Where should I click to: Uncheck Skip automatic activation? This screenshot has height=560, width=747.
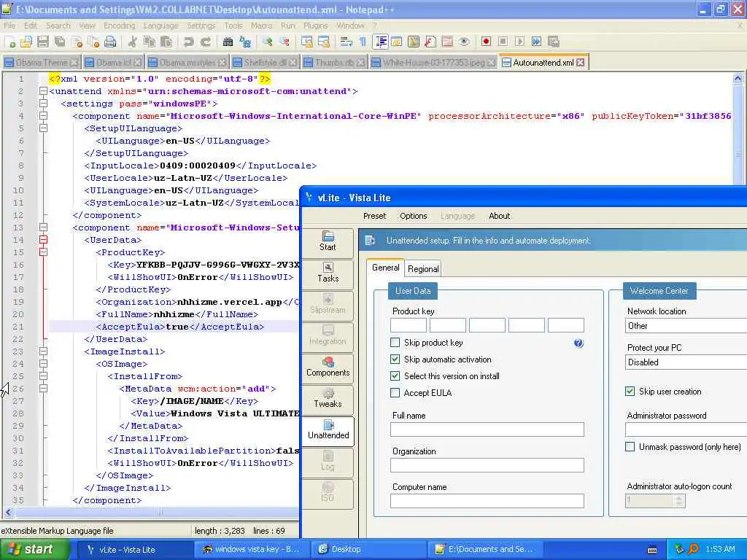tap(395, 359)
